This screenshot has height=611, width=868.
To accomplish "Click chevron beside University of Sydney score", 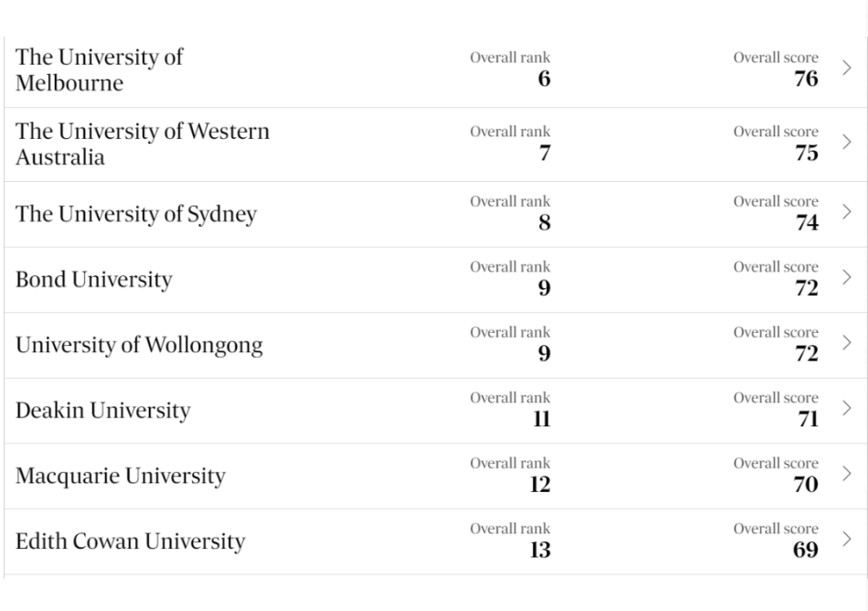I will tap(846, 212).
